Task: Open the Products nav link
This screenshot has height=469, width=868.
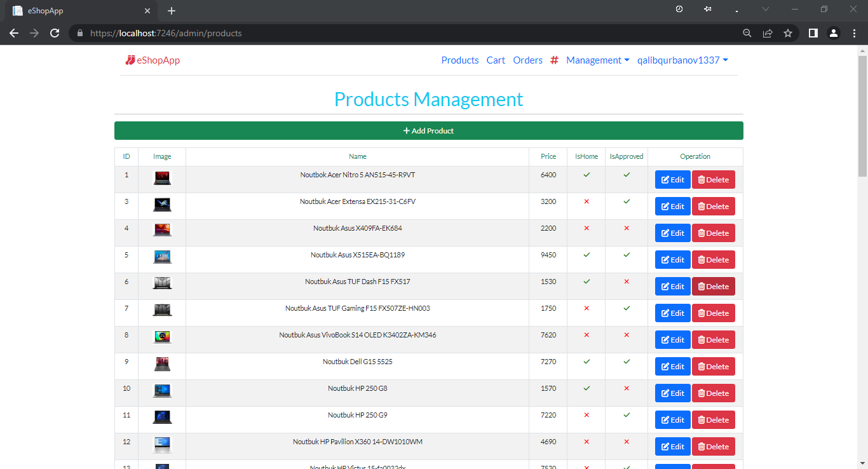Action: [460, 60]
